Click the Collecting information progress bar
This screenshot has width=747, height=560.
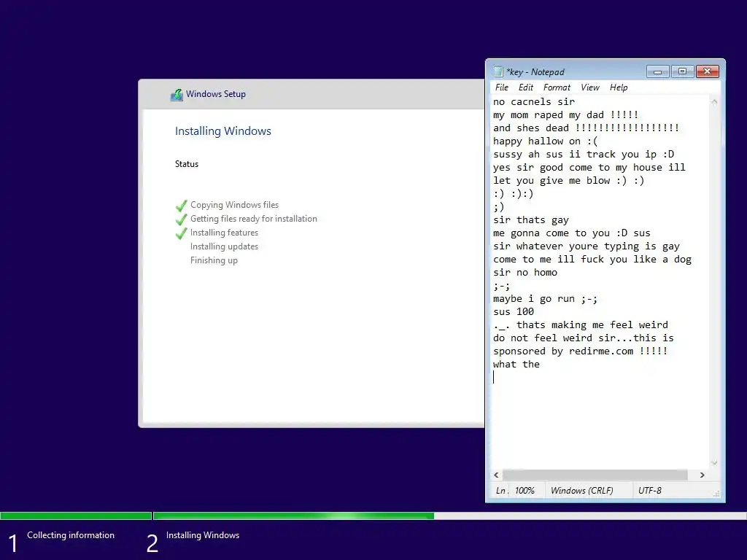pos(76,516)
